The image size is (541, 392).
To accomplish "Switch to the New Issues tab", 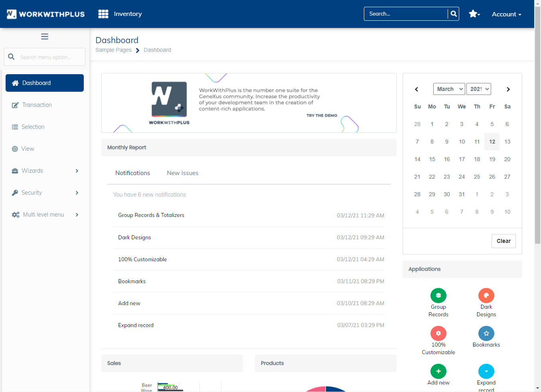I will [182, 173].
